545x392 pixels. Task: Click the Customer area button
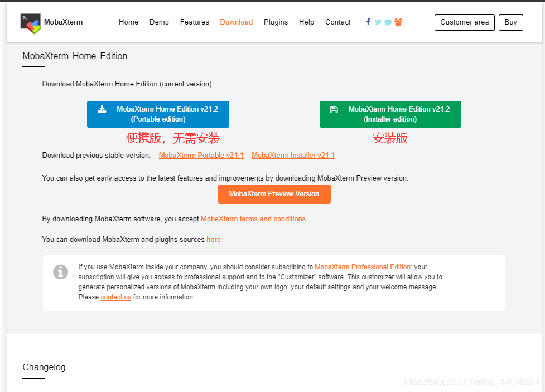point(464,22)
